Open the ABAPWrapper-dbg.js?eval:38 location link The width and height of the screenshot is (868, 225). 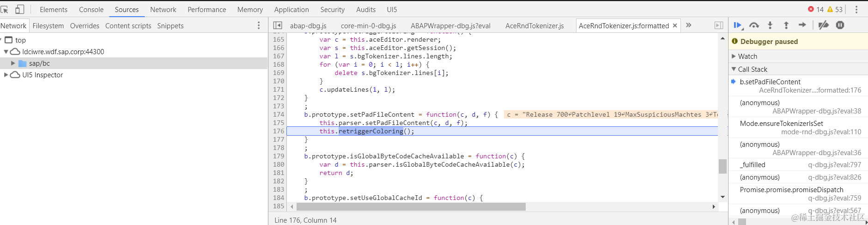[817, 111]
